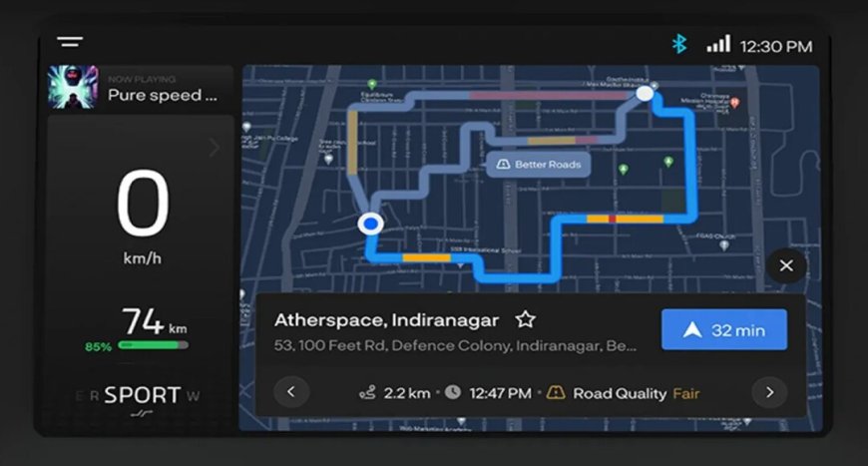This screenshot has width=868, height=466.
Task: Tap the green battery level bar
Action: tap(152, 345)
